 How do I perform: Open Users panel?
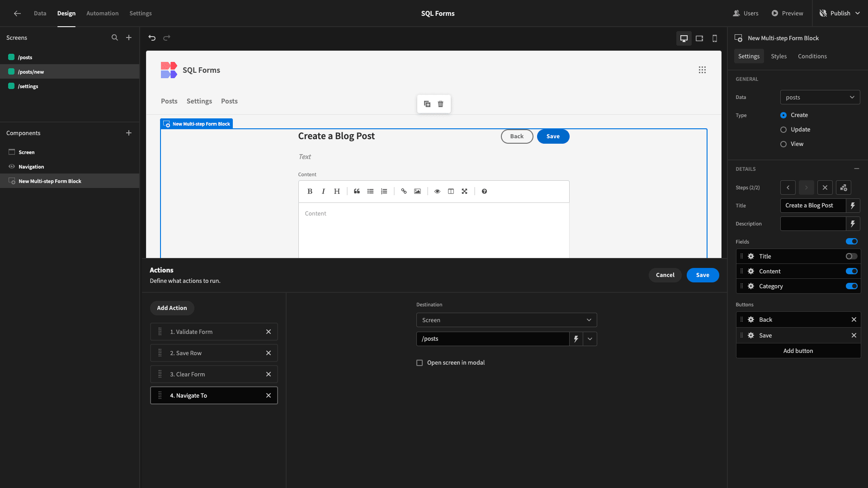(x=745, y=14)
